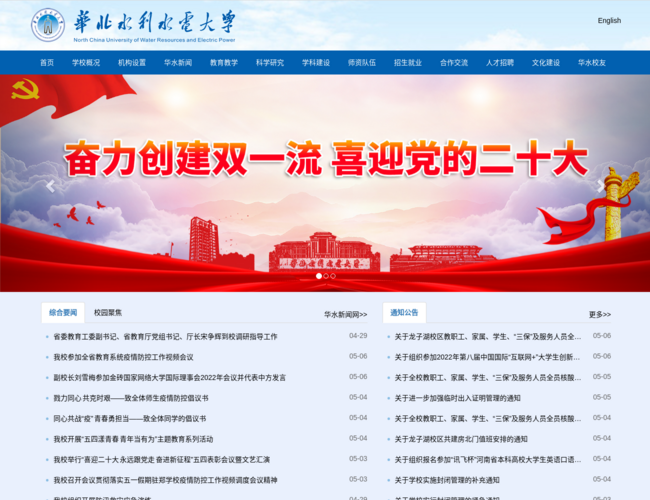
Task: Open notice 关于全校教职工…全员核酸 dated 05-05
Action: (488, 378)
